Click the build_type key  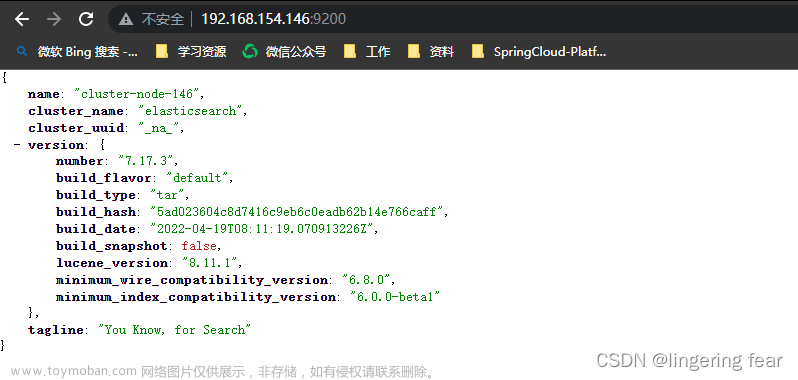[x=96, y=195]
